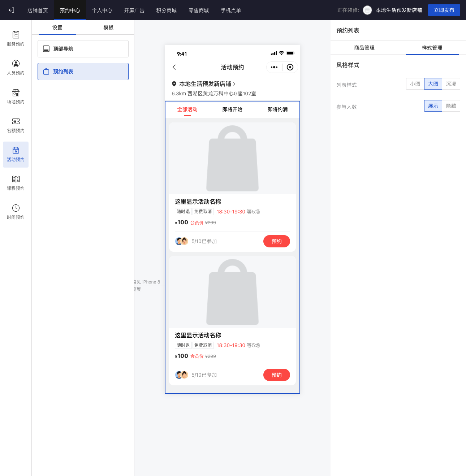
Task: Set list style to 沉浸
Action: pyautogui.click(x=451, y=84)
